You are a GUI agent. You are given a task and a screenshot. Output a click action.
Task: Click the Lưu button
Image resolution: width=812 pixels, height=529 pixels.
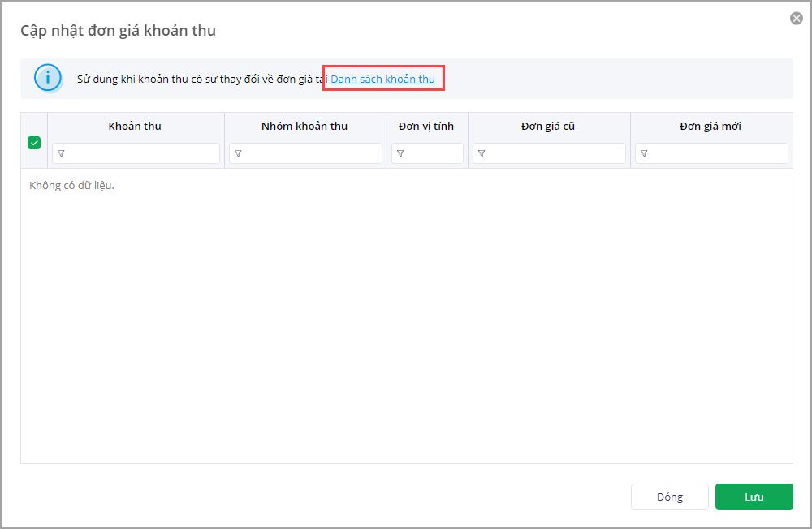(x=754, y=497)
